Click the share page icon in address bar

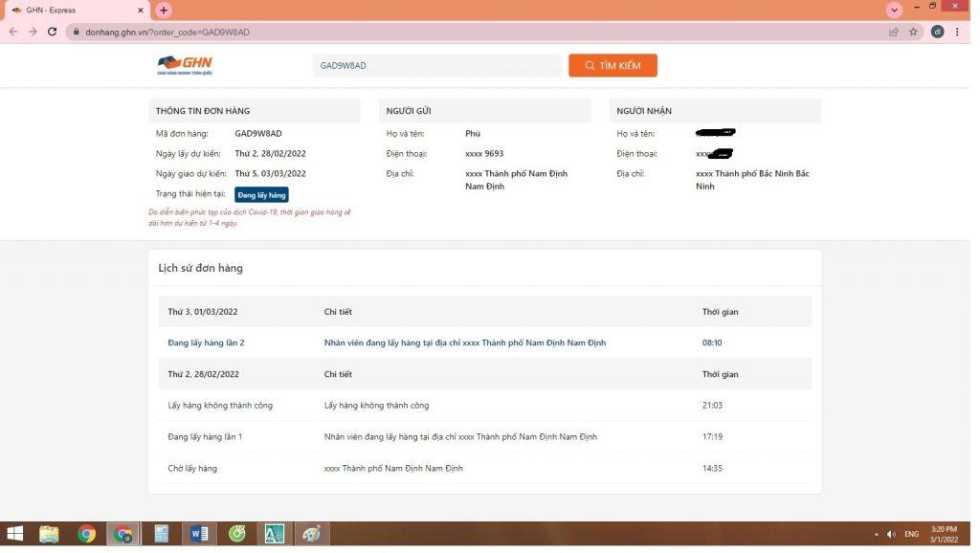coord(893,32)
